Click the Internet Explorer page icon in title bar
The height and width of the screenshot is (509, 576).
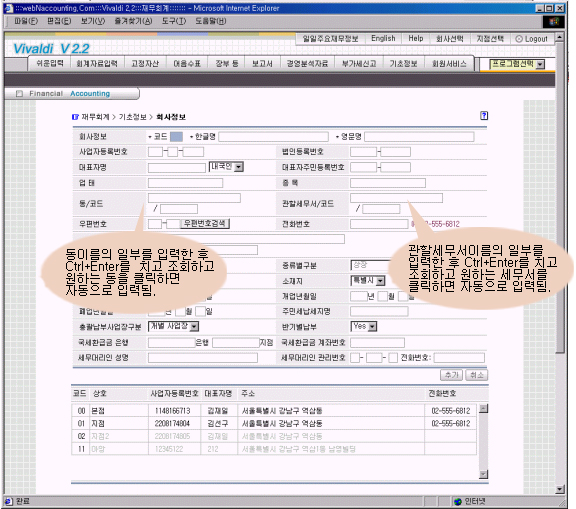coord(8,8)
